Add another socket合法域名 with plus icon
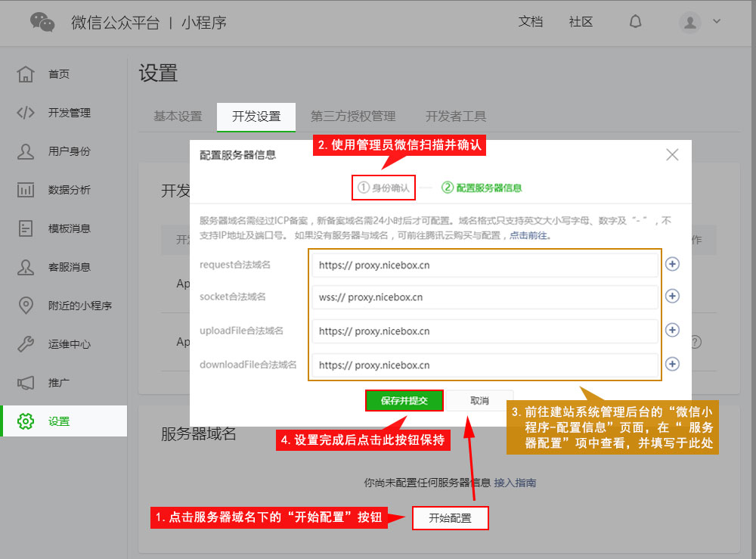Image resolution: width=756 pixels, height=559 pixels. 672,297
